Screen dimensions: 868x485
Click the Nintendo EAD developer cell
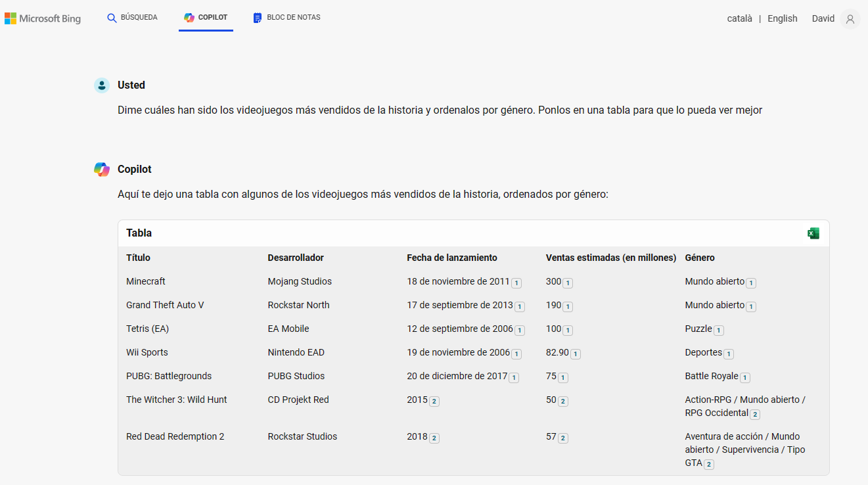tap(296, 352)
